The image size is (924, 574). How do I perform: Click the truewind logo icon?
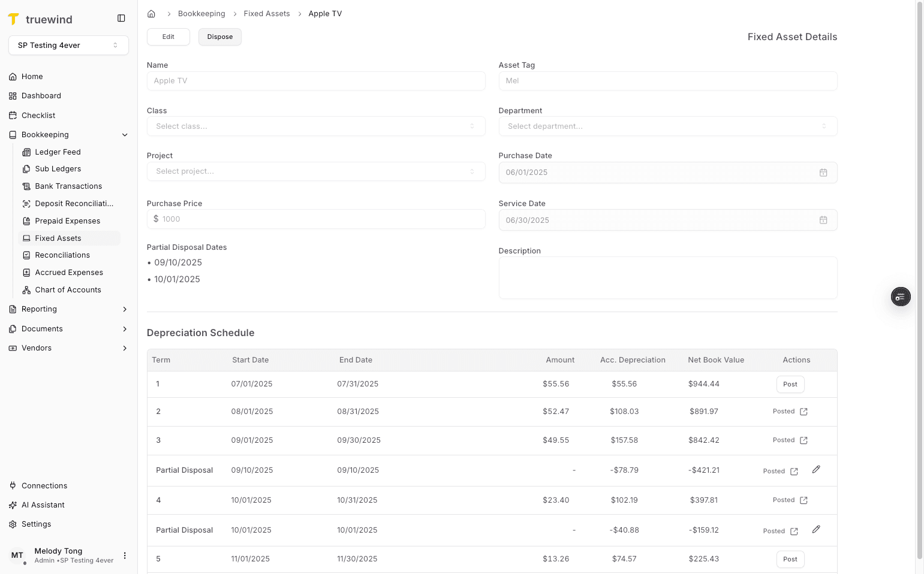(x=14, y=19)
